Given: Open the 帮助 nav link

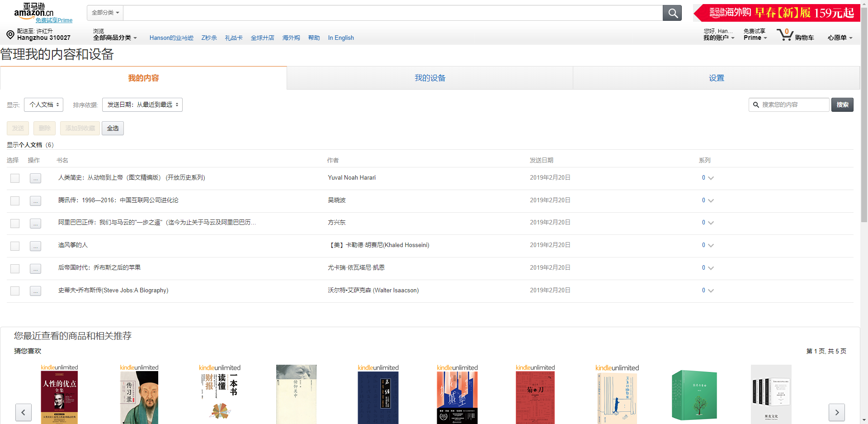Looking at the screenshot, I should pos(314,38).
